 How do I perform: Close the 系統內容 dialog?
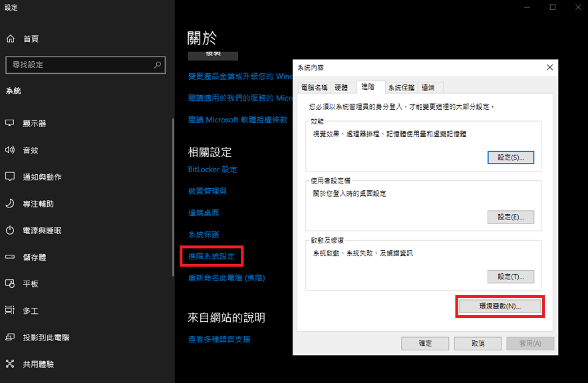[x=549, y=67]
